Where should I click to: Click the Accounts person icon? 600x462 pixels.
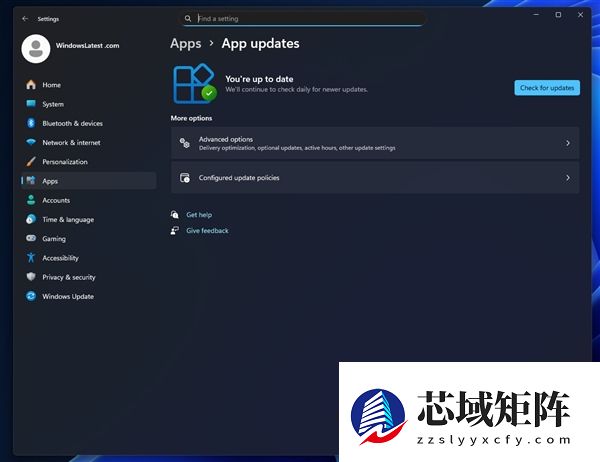(31, 200)
